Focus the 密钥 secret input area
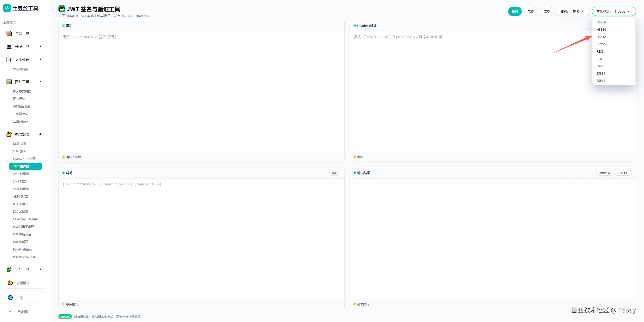 pyautogui.click(x=201, y=91)
